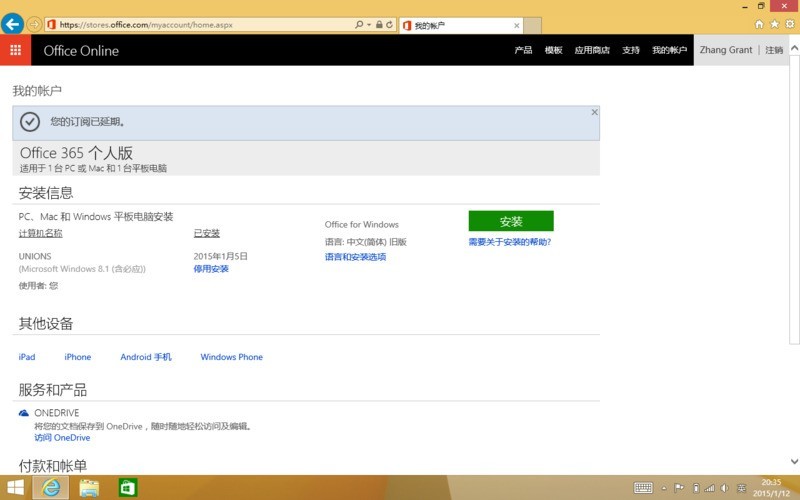Screen dimensions: 800x500
Task: Open Favorites star icon
Action: [x=774, y=24]
